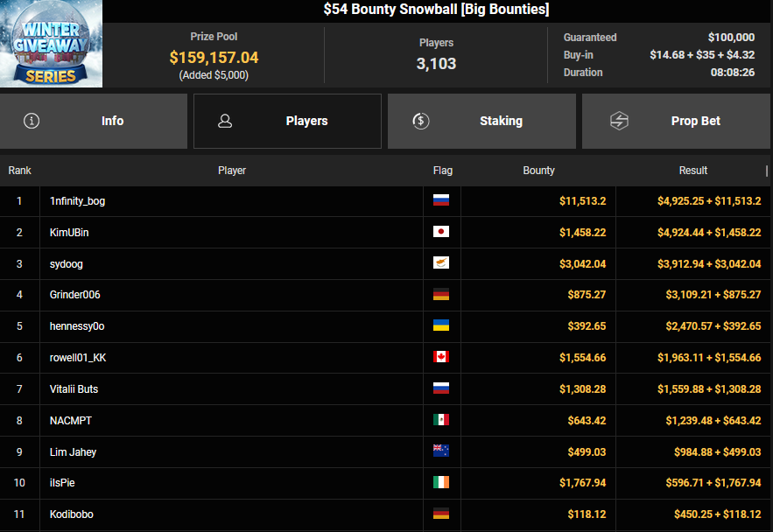
Task: Select the Players tab
Action: 306,121
